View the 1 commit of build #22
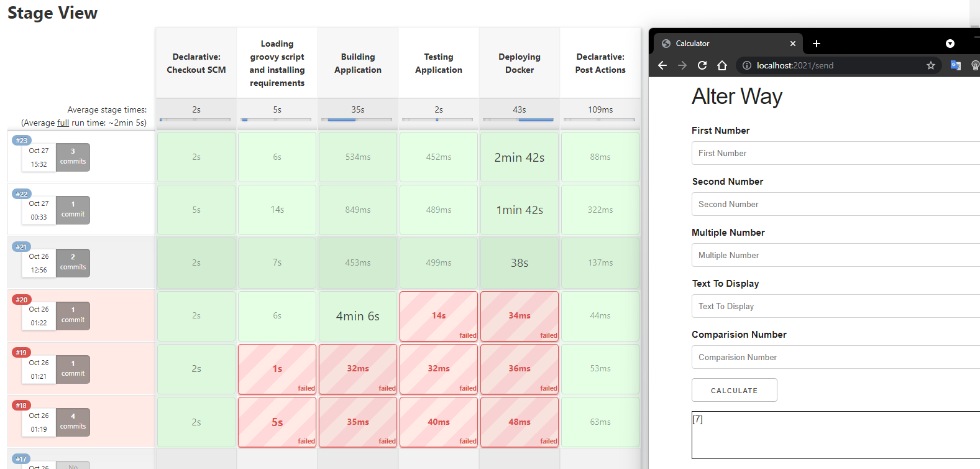980x469 pixels. (x=73, y=210)
